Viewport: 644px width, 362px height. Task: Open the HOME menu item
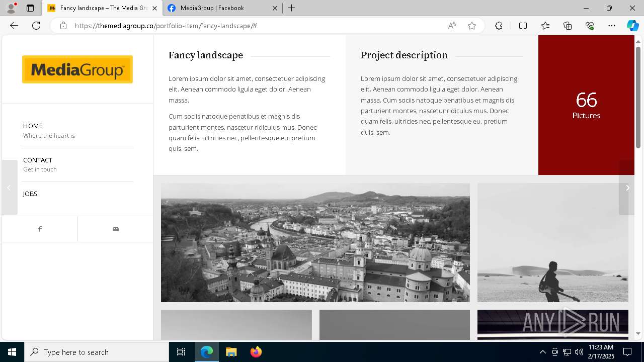click(x=33, y=126)
